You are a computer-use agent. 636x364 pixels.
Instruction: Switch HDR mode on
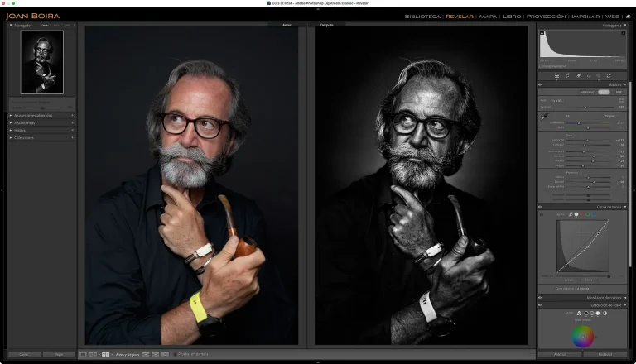point(619,92)
